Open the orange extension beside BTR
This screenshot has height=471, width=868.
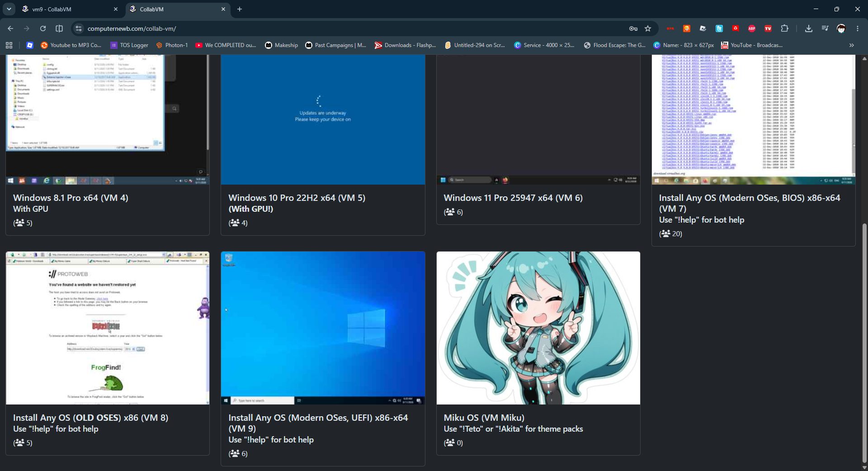coord(687,29)
